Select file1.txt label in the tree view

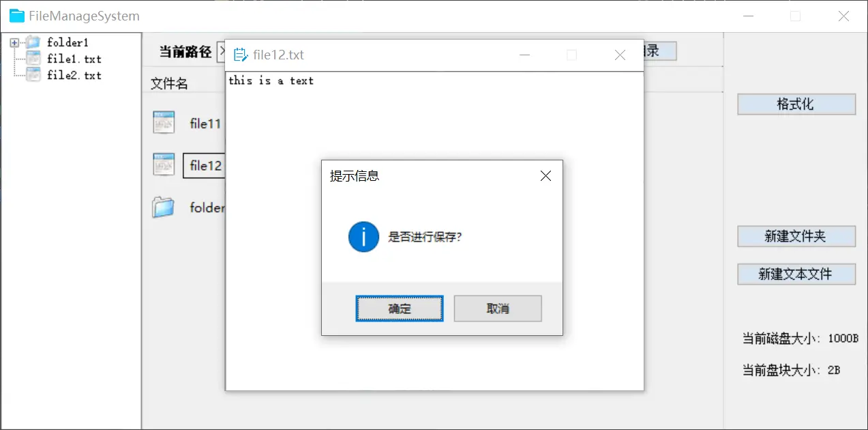tap(74, 59)
